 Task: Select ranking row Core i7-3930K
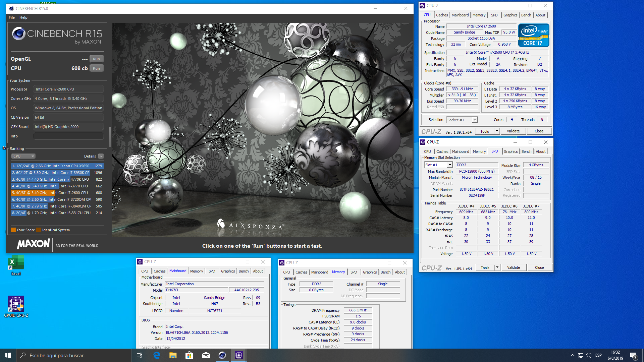point(57,173)
